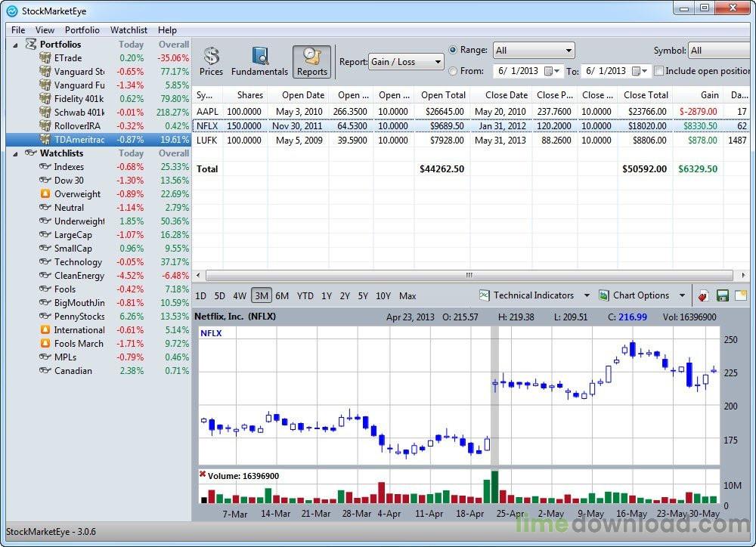Click the Reports toolbar icon

pyautogui.click(x=311, y=61)
